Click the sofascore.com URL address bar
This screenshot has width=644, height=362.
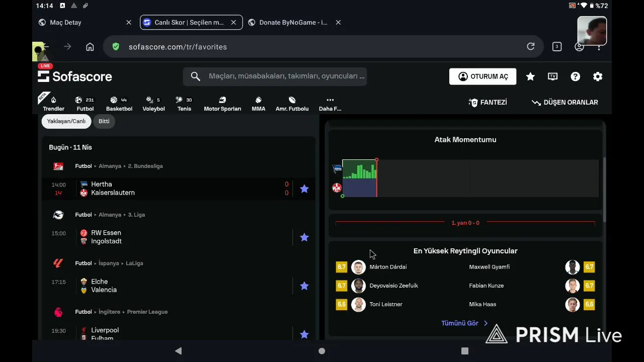pyautogui.click(x=323, y=47)
